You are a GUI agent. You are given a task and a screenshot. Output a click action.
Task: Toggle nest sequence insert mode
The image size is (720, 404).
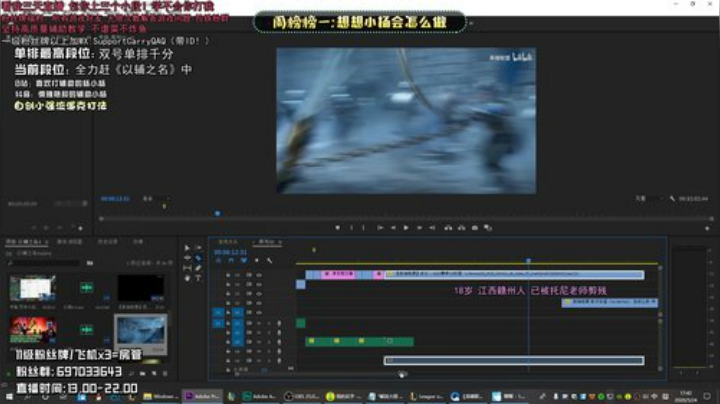coord(219,261)
